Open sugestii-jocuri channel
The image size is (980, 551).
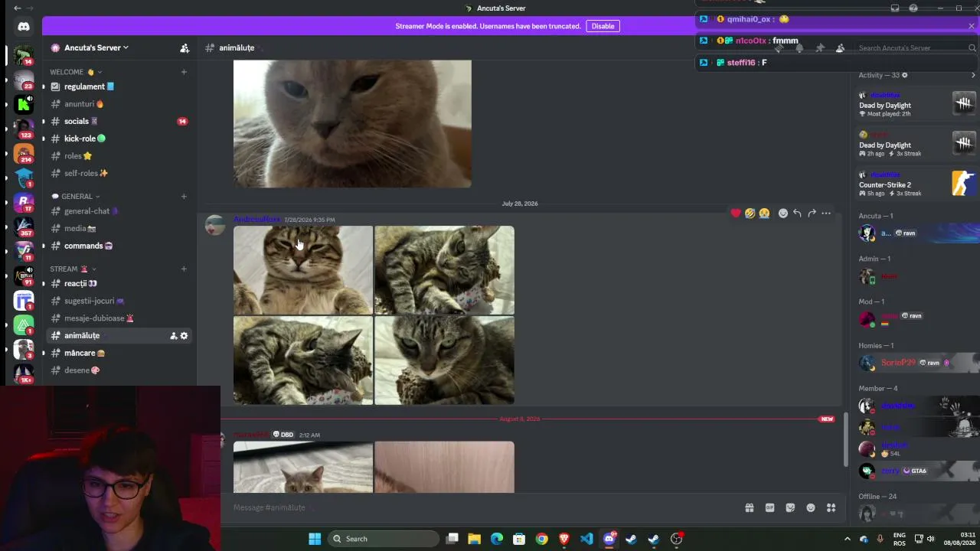click(120, 301)
